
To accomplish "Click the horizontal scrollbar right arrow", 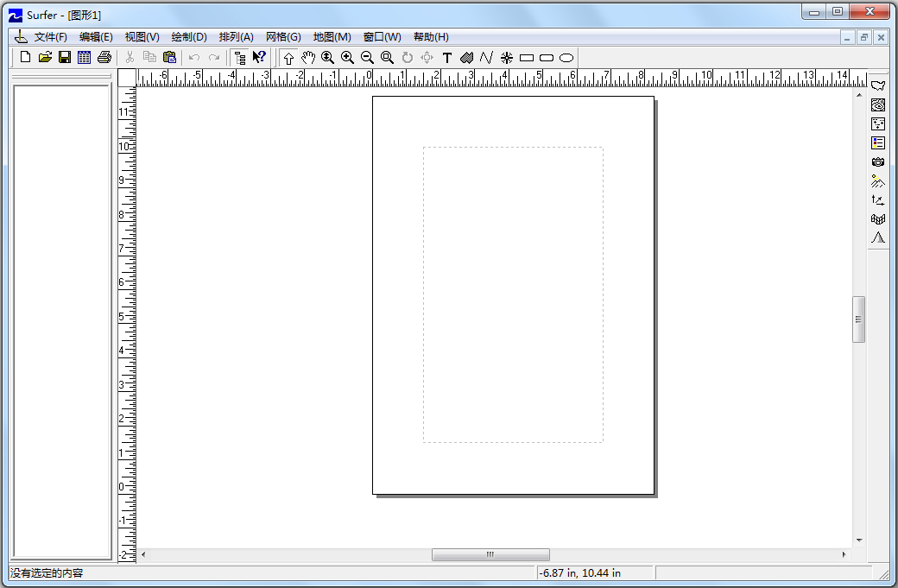I will 844,554.
